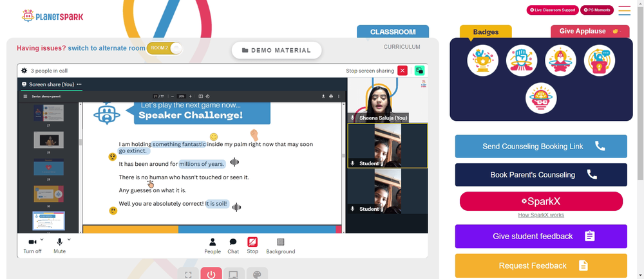This screenshot has width=644, height=279.
Task: Select the Give Applause tab
Action: tap(589, 31)
